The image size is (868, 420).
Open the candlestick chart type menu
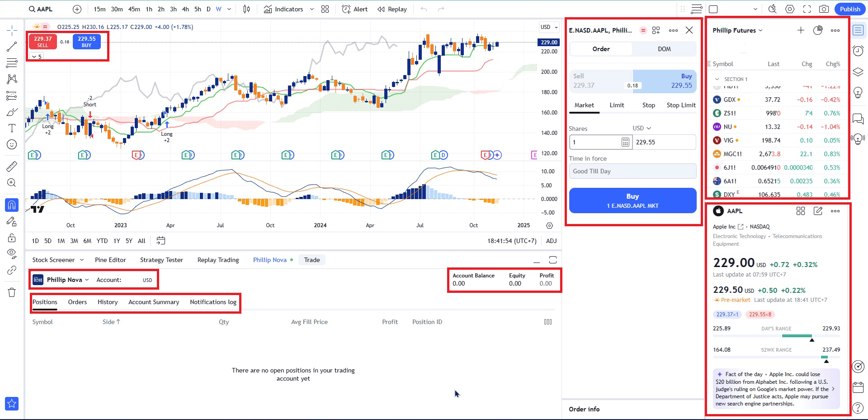(246, 9)
